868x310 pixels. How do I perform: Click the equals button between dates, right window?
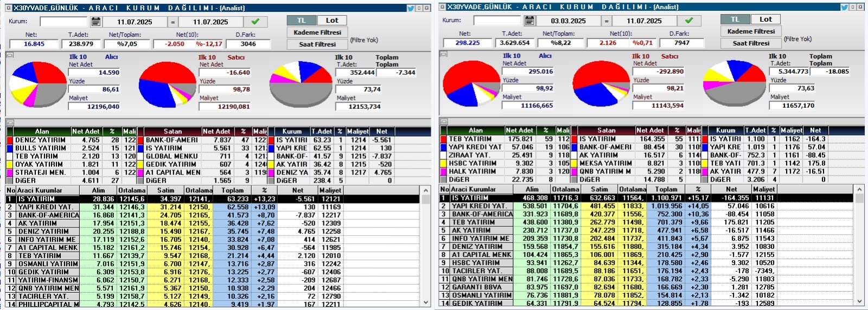(x=607, y=21)
